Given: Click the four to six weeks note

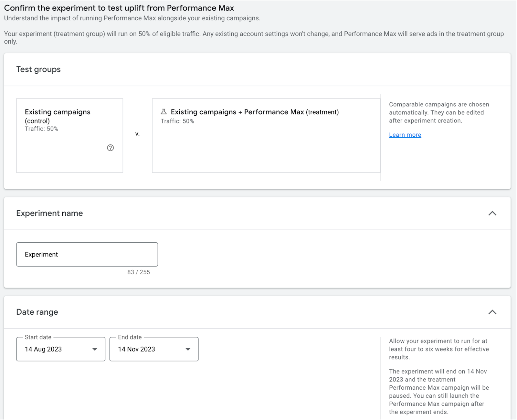Looking at the screenshot, I should tap(438, 349).
